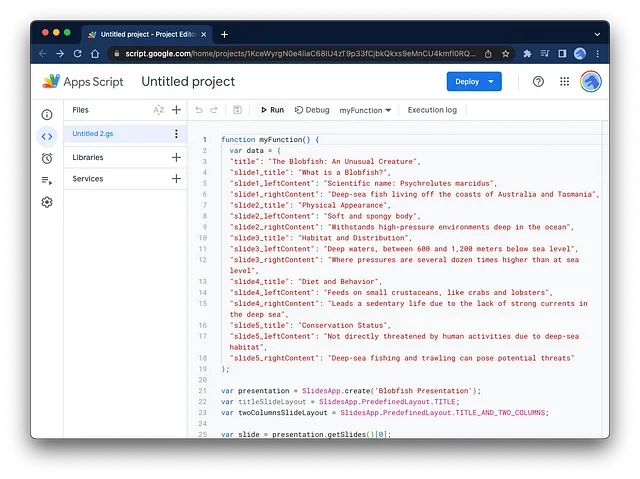This screenshot has width=640, height=479.
Task: Click the Files section header
Action: (80, 110)
